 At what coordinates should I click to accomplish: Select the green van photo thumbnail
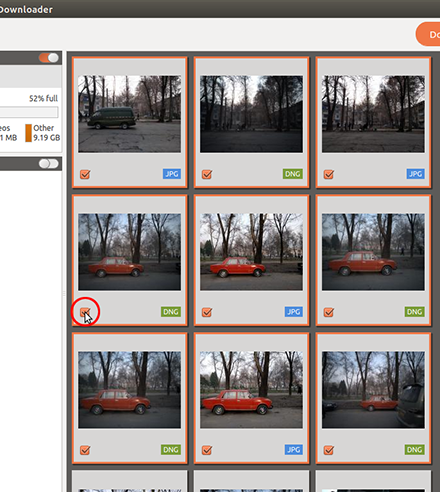pos(130,114)
